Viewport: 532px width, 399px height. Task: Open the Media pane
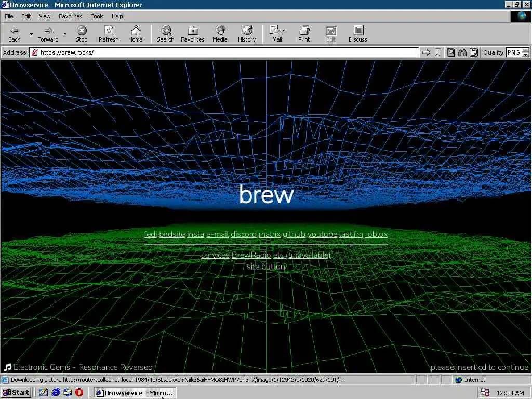(220, 34)
